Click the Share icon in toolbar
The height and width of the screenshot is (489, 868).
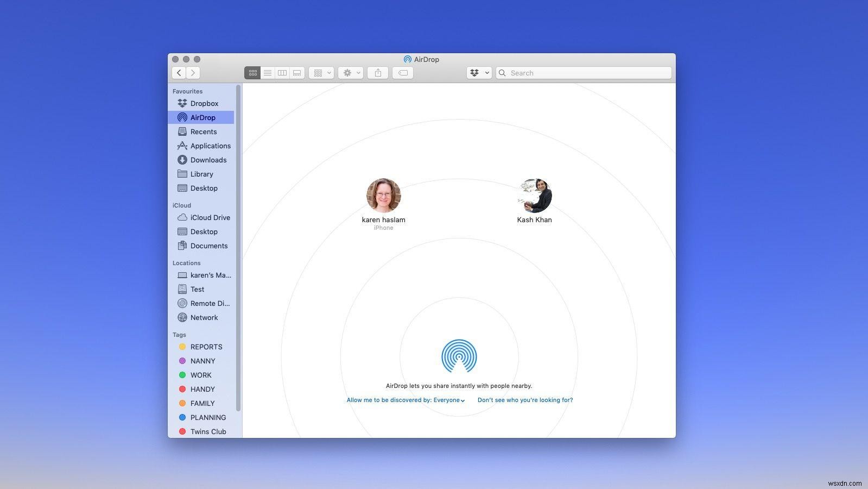378,73
